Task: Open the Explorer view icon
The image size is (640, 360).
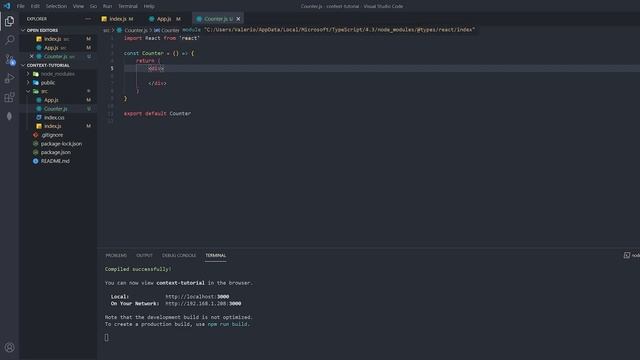Action: pos(9,21)
